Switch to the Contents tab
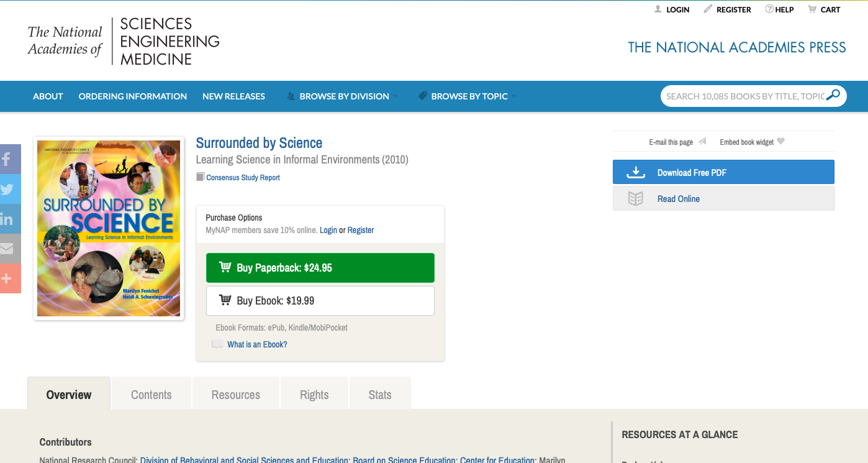 (x=151, y=394)
